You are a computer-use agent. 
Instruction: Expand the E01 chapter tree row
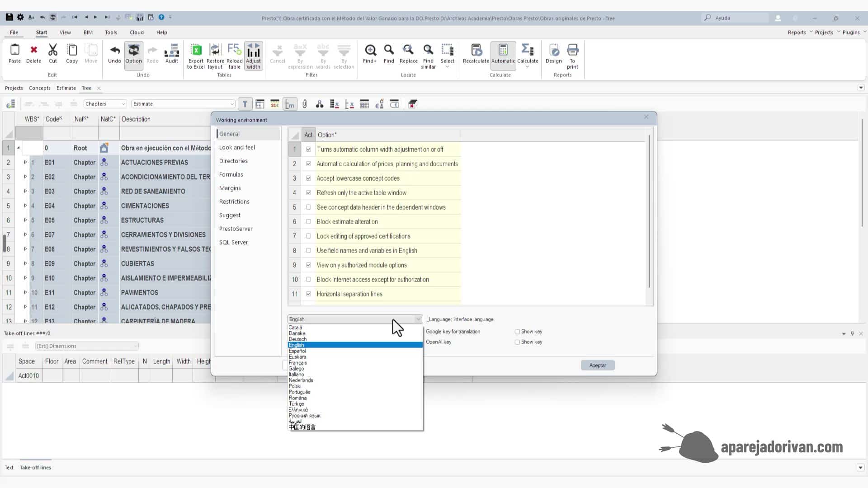[x=25, y=162]
